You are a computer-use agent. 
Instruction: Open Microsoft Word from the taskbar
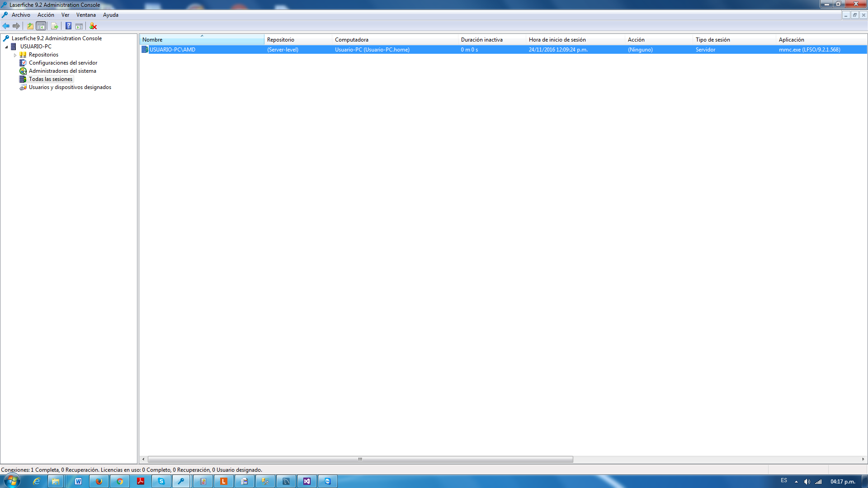pyautogui.click(x=78, y=481)
